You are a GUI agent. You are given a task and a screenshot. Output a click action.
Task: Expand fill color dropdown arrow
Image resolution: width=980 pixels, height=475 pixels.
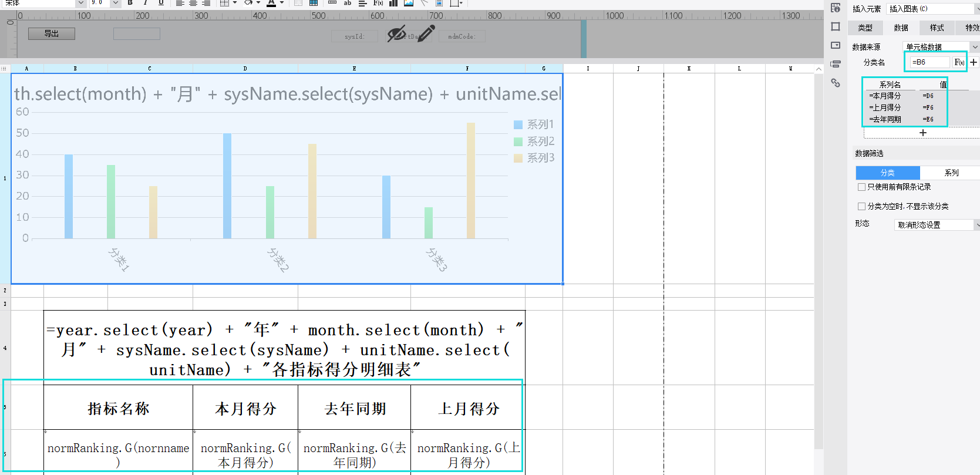point(258,3)
